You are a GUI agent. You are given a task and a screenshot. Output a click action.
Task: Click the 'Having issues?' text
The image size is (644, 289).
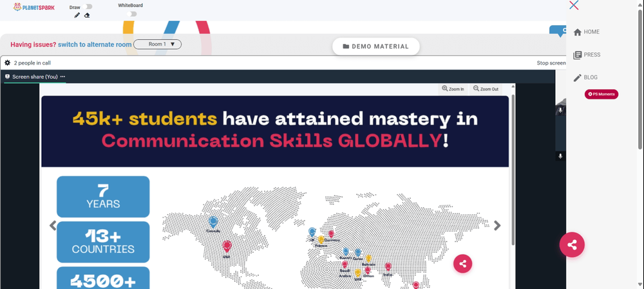(33, 45)
